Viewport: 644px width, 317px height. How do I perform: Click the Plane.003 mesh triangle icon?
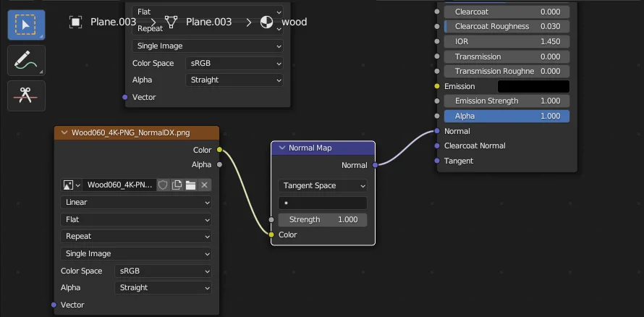pyautogui.click(x=171, y=22)
